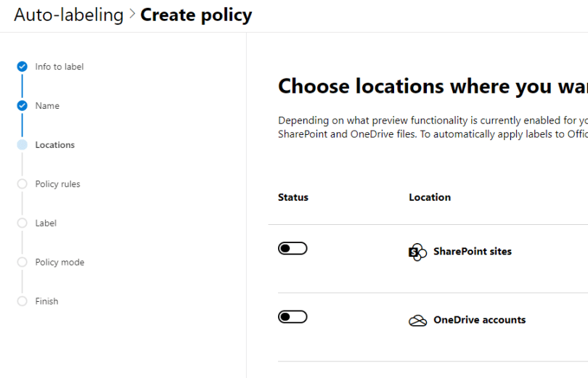Click the completed checkmark beside Info to label
588x378 pixels.
(x=23, y=67)
